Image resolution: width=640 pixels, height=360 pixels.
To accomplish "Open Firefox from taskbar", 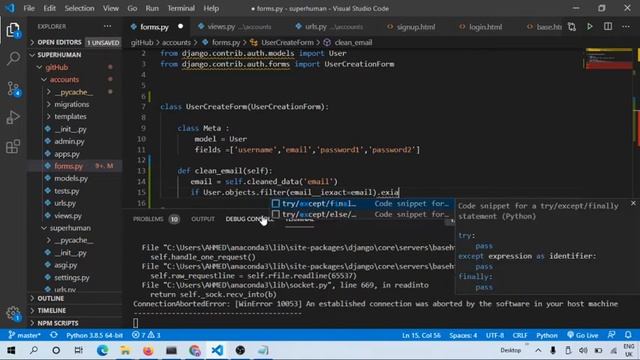I will pos(148,350).
